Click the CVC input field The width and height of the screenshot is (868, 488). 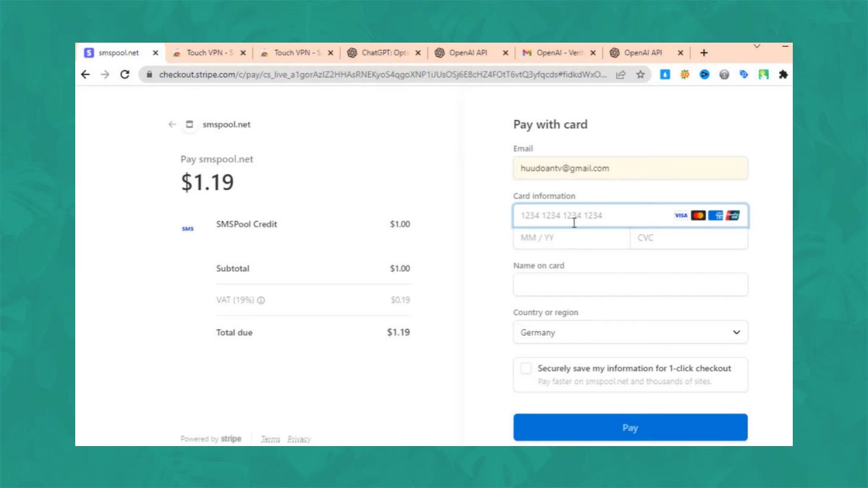point(689,238)
